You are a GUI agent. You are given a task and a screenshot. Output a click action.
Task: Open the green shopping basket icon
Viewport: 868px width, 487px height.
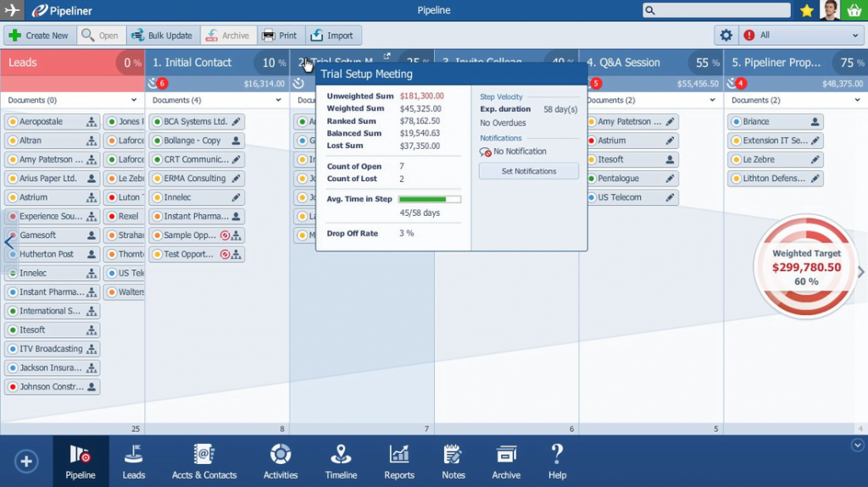pyautogui.click(x=854, y=10)
